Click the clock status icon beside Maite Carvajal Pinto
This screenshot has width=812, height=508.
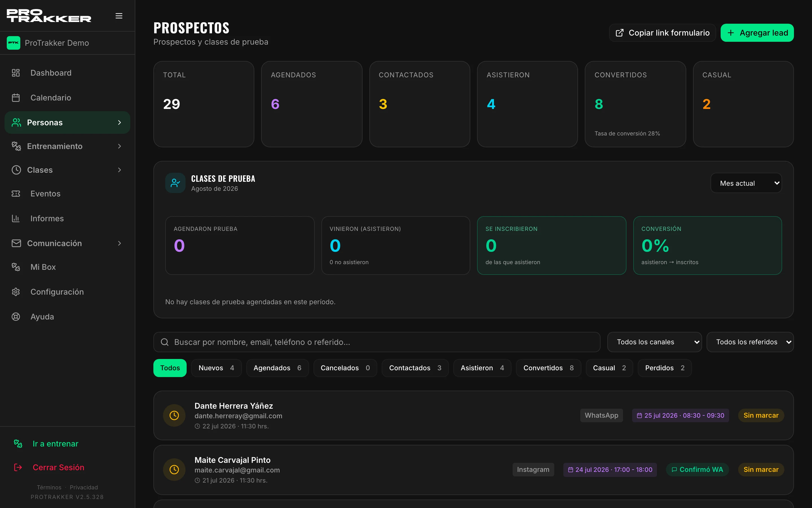point(174,470)
